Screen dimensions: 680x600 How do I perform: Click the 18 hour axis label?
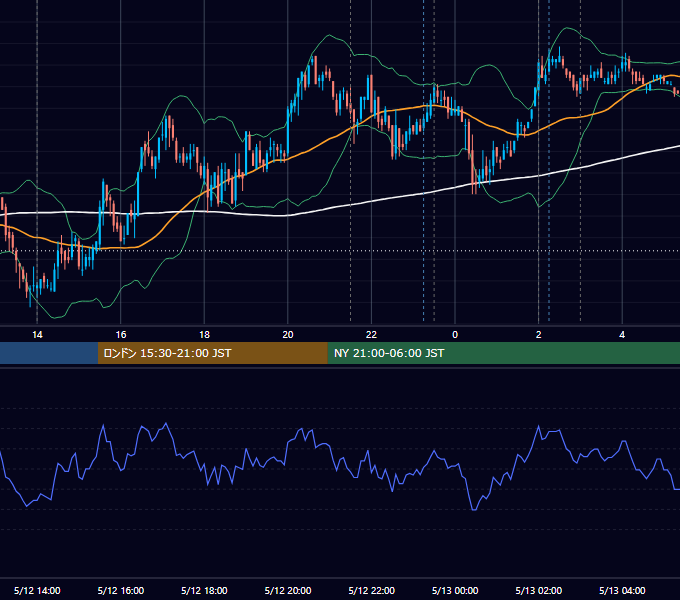204,335
